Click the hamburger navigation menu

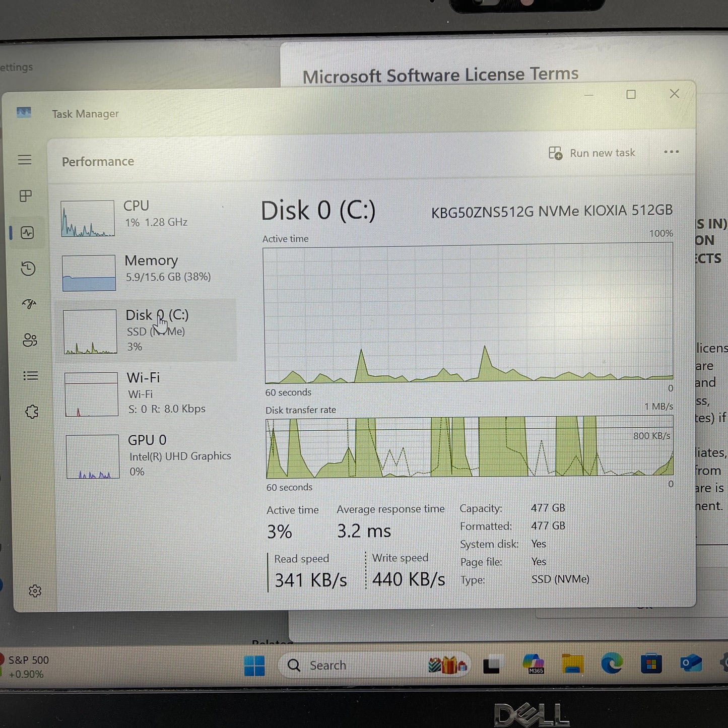pyautogui.click(x=24, y=159)
